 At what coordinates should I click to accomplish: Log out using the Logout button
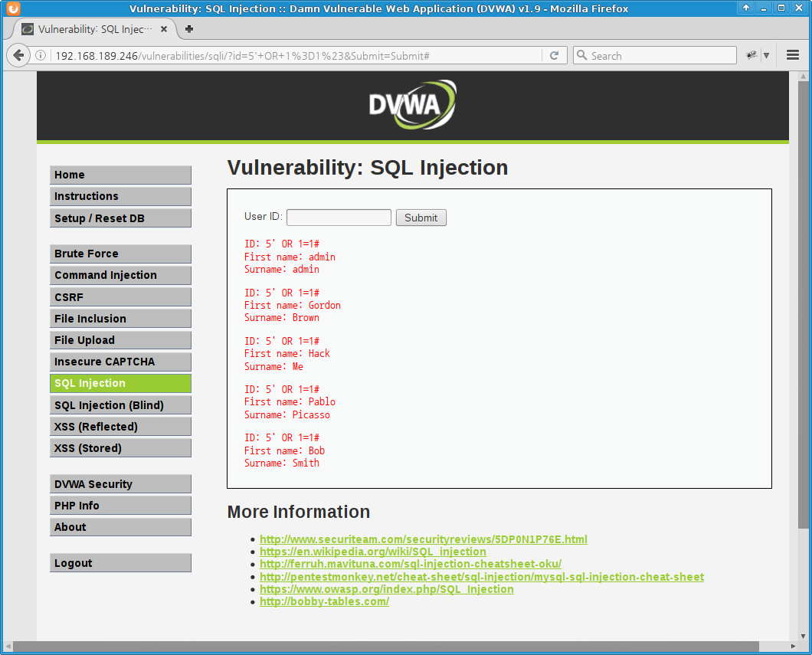point(121,563)
